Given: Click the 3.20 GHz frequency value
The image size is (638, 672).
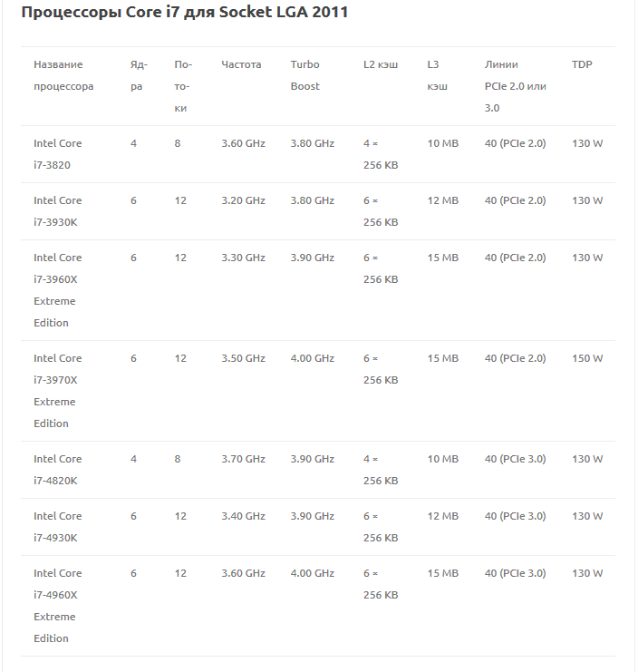Looking at the screenshot, I should [243, 200].
